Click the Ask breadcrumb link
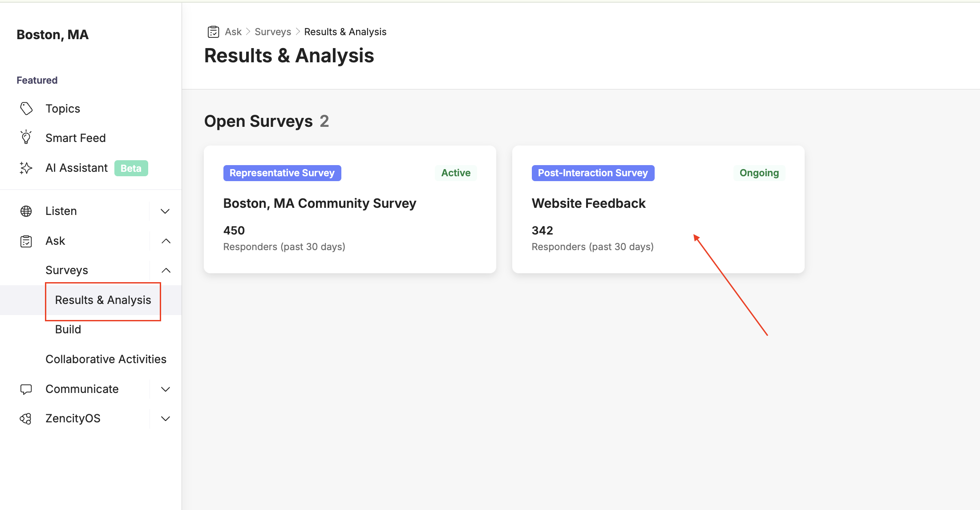Image resolution: width=980 pixels, height=510 pixels. click(233, 32)
